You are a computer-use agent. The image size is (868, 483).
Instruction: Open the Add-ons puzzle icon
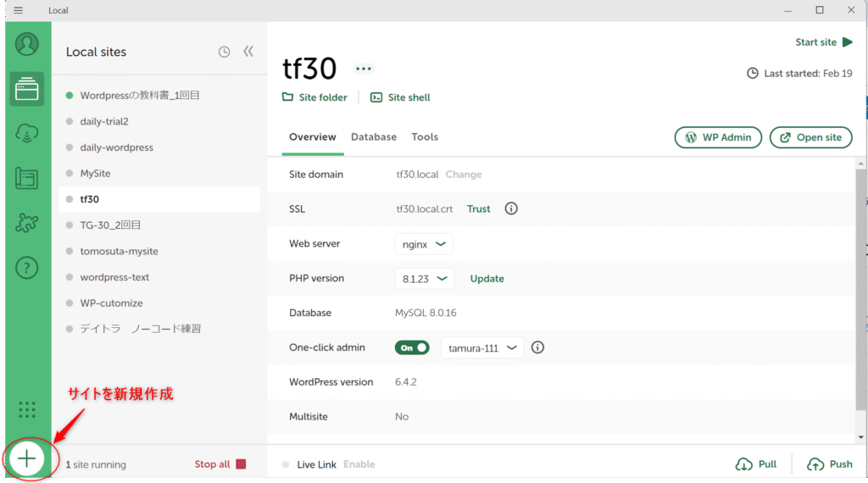(26, 223)
